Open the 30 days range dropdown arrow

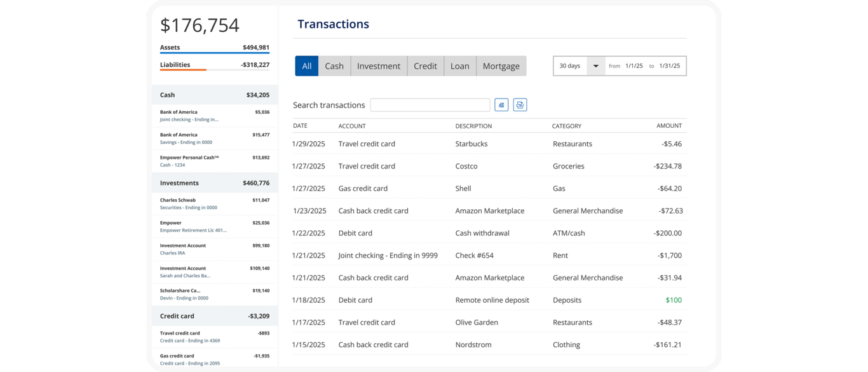pyautogui.click(x=595, y=66)
